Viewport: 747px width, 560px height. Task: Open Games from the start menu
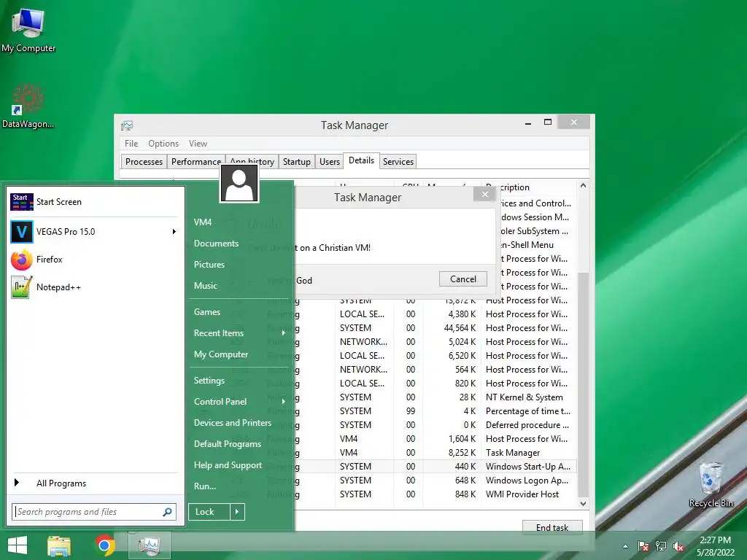[x=206, y=312]
